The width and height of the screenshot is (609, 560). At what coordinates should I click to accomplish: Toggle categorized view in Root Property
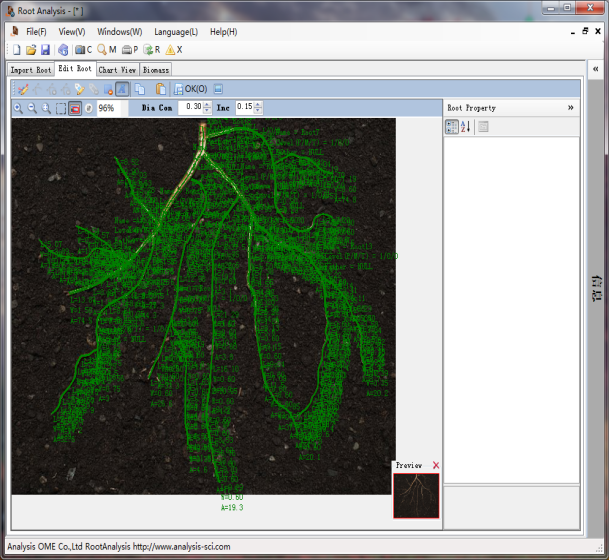click(452, 127)
